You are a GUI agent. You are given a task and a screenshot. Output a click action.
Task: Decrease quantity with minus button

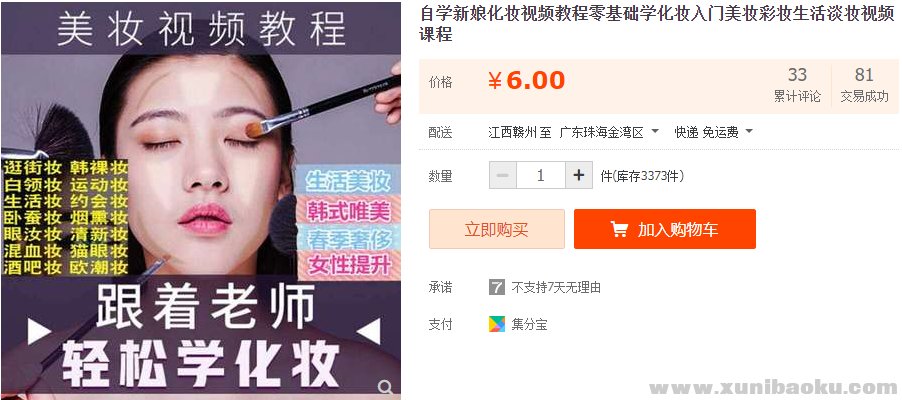pos(503,175)
